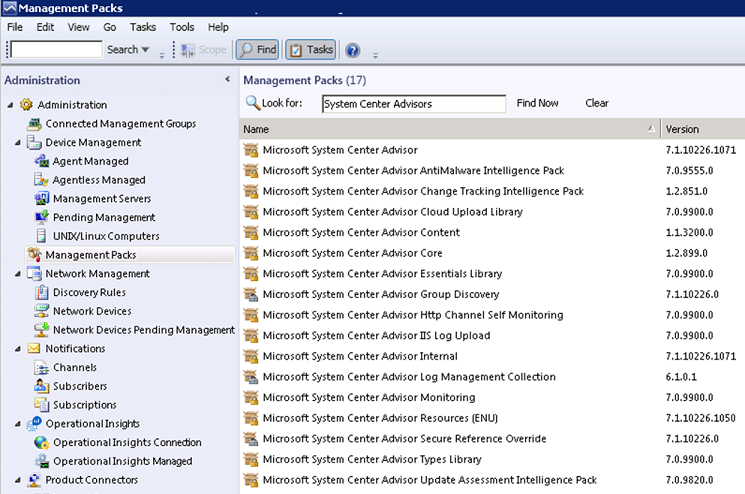Click the Management Packs tree icon
The height and width of the screenshot is (494, 745).
(34, 255)
